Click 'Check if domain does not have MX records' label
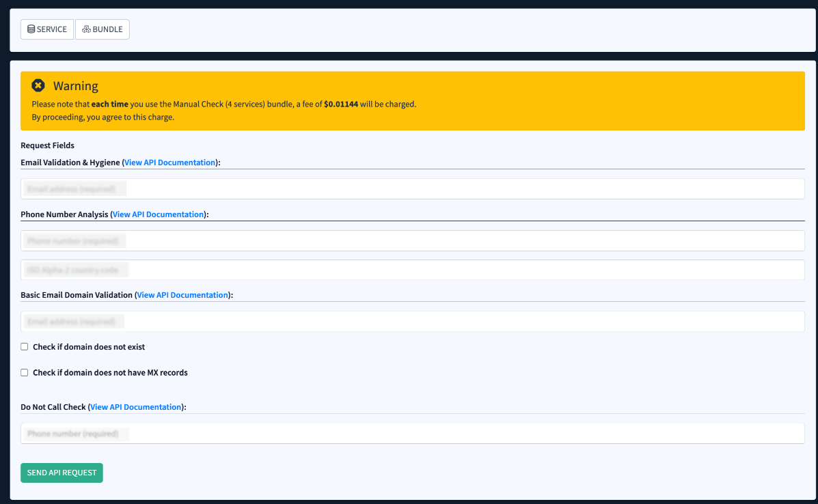Image resolution: width=818 pixels, height=504 pixels. tap(110, 373)
